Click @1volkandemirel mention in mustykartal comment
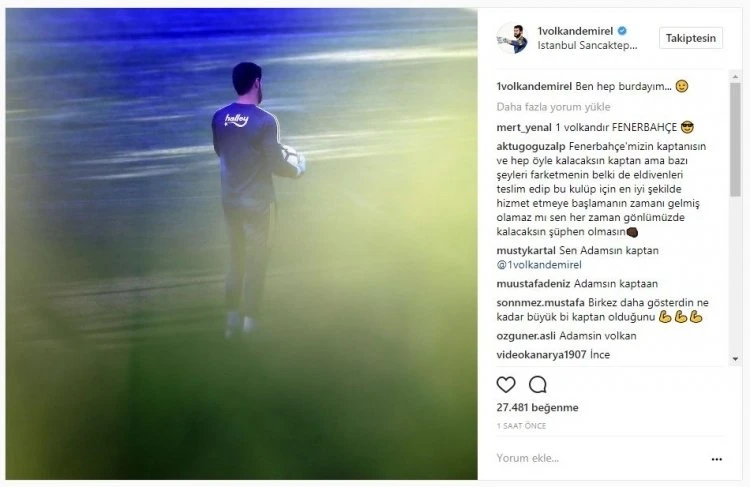This screenshot has width=750, height=487. 539,265
